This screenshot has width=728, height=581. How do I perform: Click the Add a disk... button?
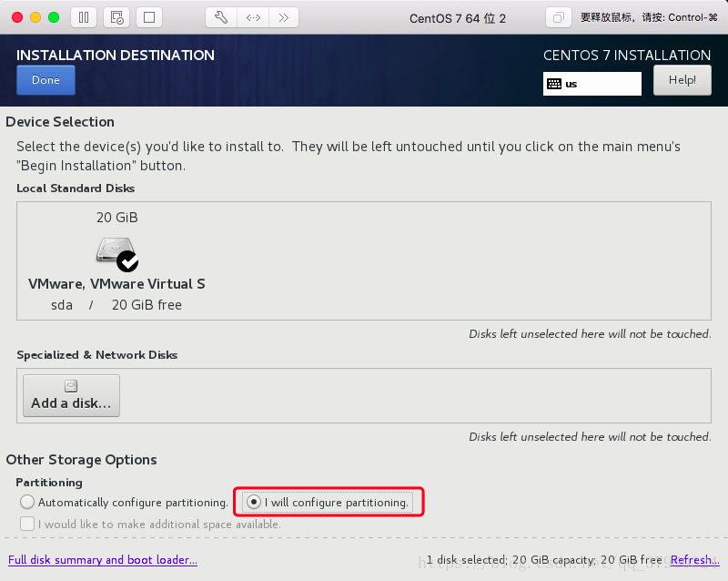tap(72, 395)
